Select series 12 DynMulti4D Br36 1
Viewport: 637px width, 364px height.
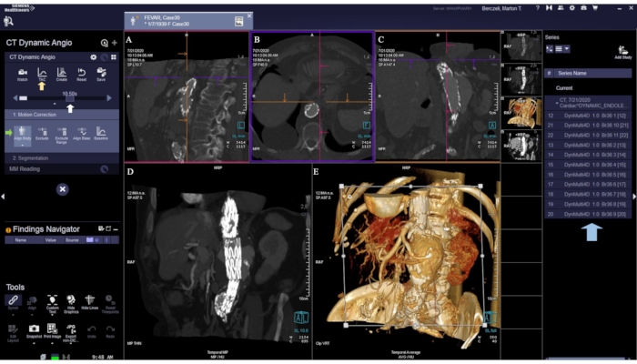(588, 116)
